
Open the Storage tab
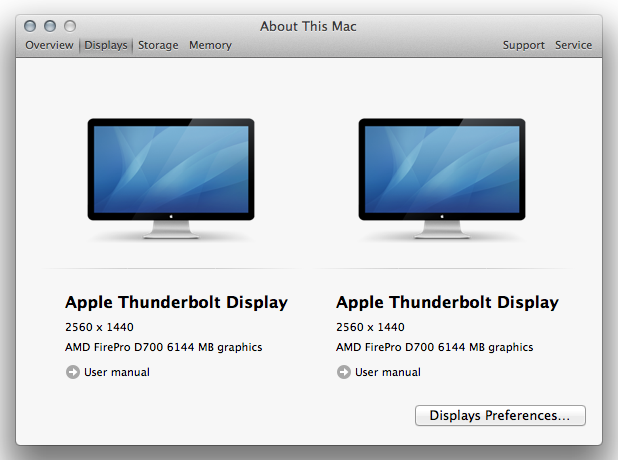[x=158, y=45]
